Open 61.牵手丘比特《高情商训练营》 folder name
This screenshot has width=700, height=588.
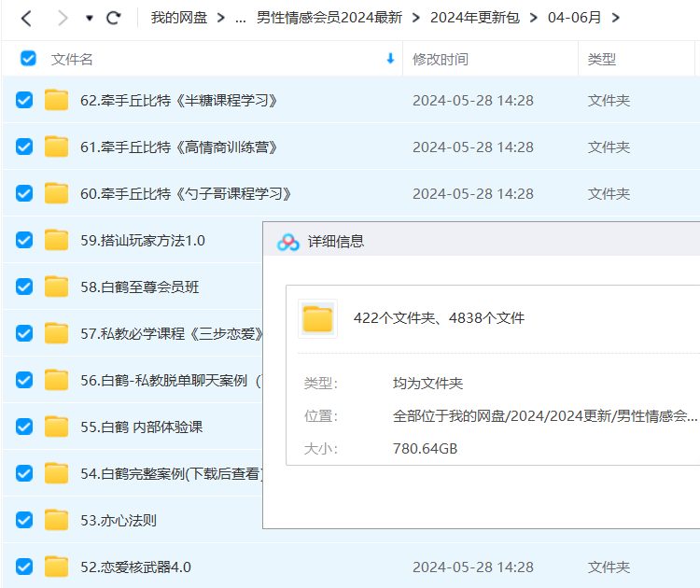tap(179, 147)
